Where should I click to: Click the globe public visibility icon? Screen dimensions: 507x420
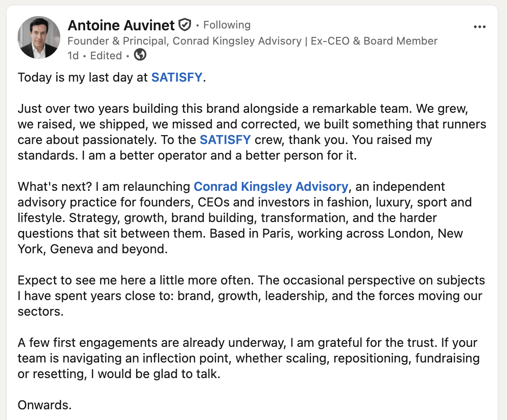[140, 55]
